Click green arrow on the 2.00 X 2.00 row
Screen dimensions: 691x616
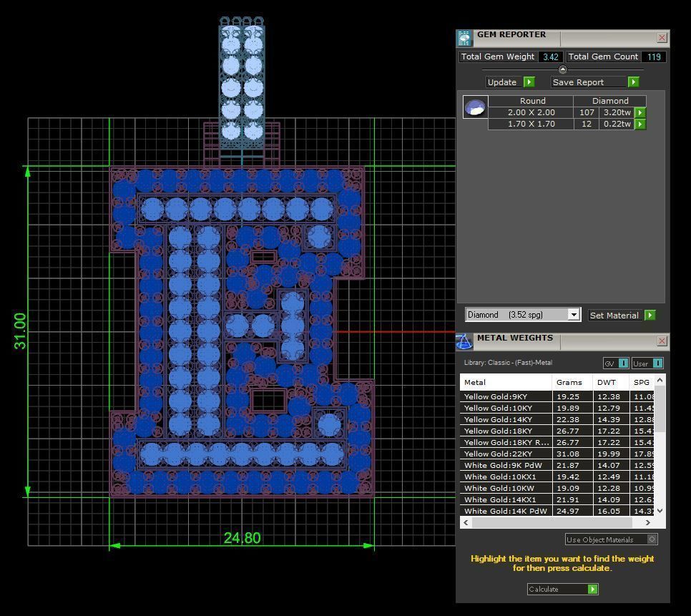click(640, 112)
